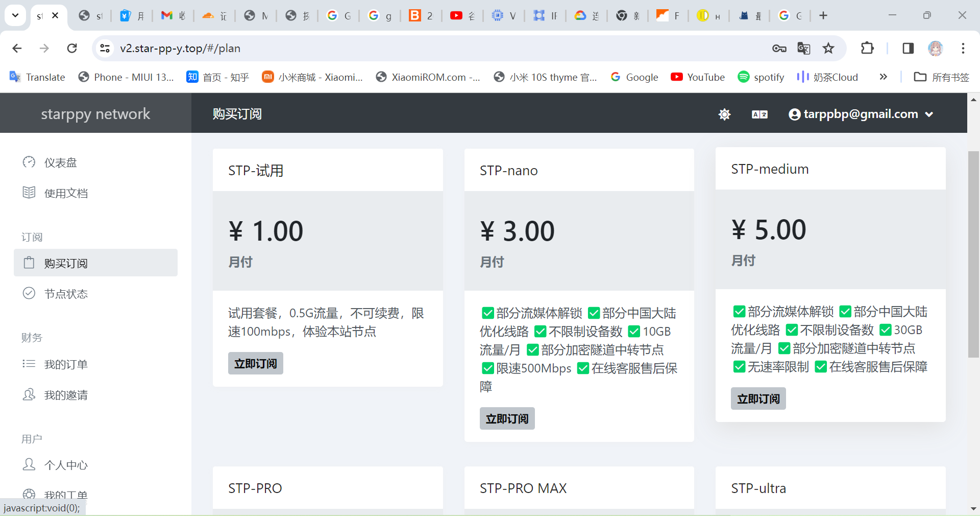Image resolution: width=980 pixels, height=516 pixels.
Task: Open the Phone - MIUI 13 bookmark
Action: [x=126, y=77]
